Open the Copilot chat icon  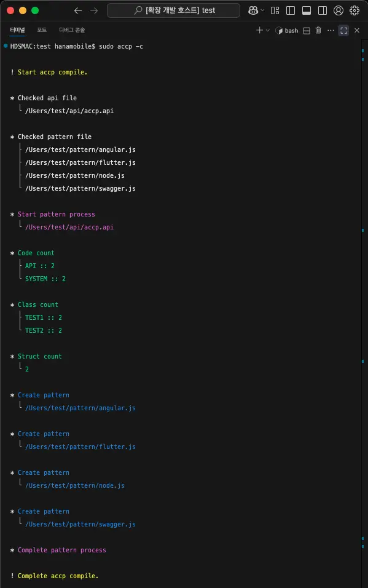coord(252,10)
